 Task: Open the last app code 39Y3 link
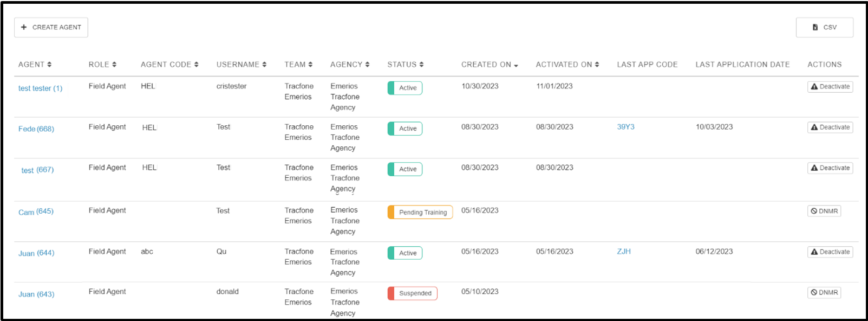[626, 127]
